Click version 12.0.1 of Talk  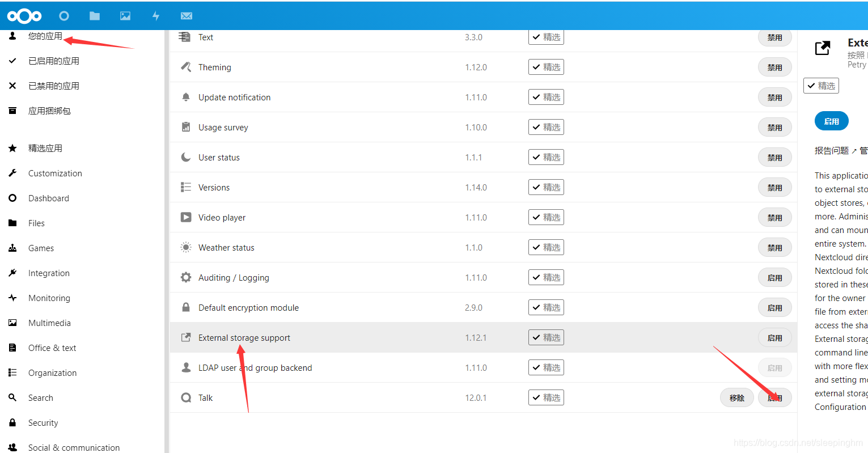click(x=476, y=398)
